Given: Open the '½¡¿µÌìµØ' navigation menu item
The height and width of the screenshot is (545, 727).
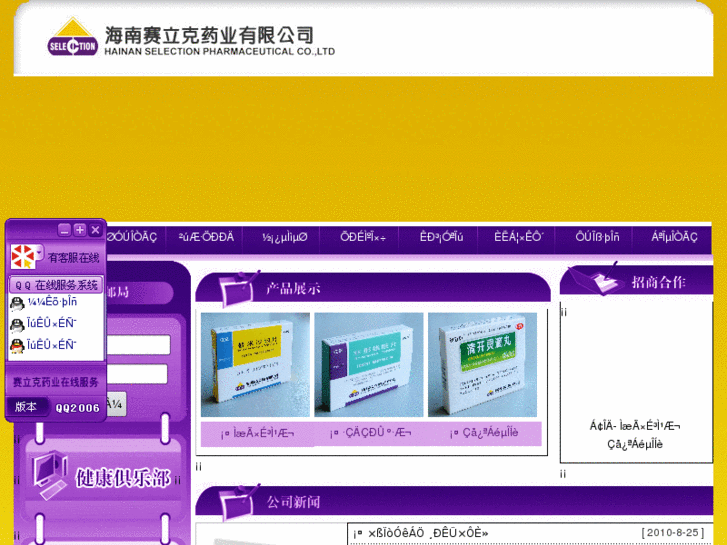Looking at the screenshot, I should (284, 237).
